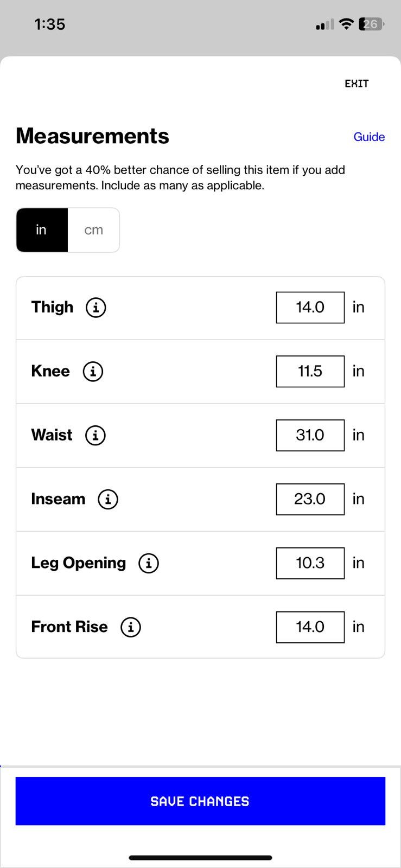Edit the Leg Opening 10.3 field

[310, 563]
